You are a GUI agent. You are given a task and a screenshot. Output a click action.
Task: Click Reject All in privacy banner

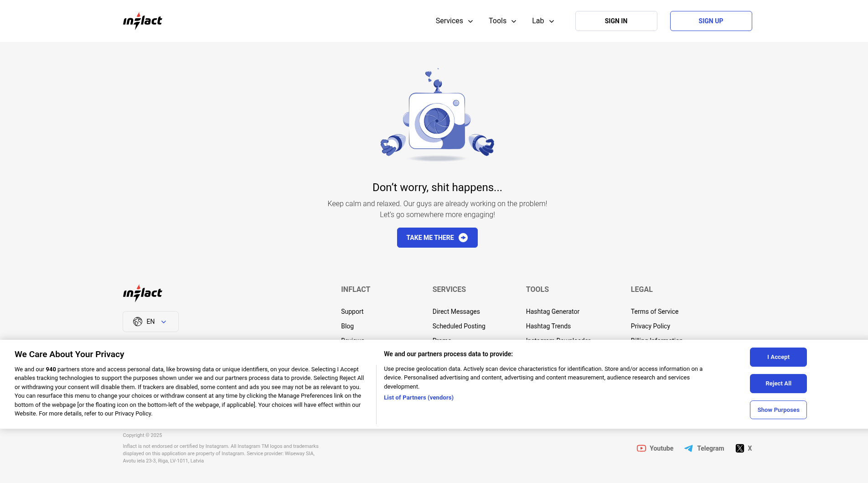pos(778,384)
